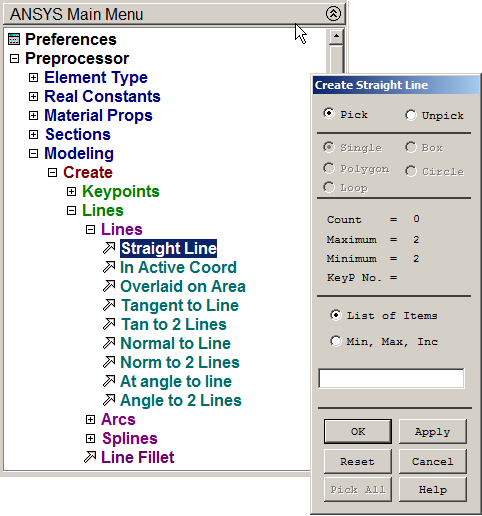
Task: Click the Pick All button
Action: point(358,489)
